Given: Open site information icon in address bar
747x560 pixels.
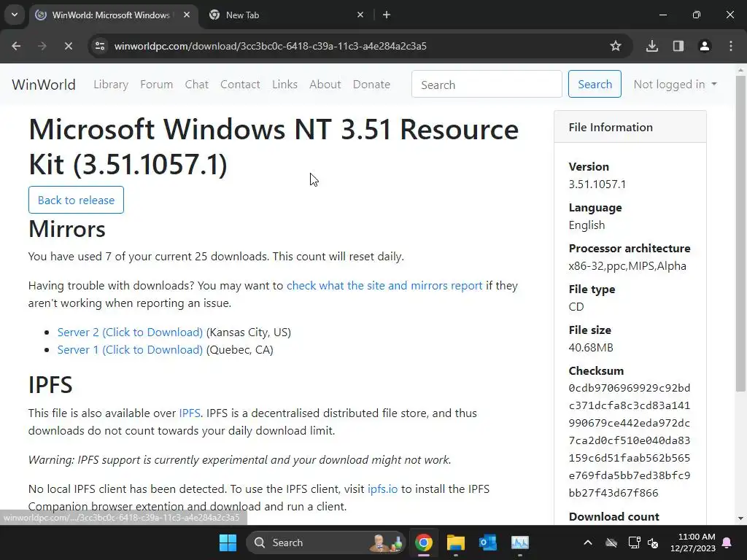Looking at the screenshot, I should tap(100, 46).
